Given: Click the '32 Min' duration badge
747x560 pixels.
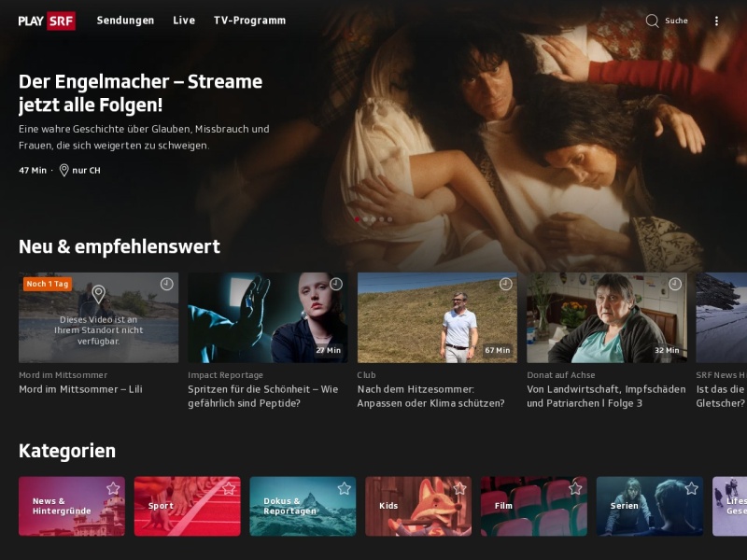Looking at the screenshot, I should coord(667,350).
